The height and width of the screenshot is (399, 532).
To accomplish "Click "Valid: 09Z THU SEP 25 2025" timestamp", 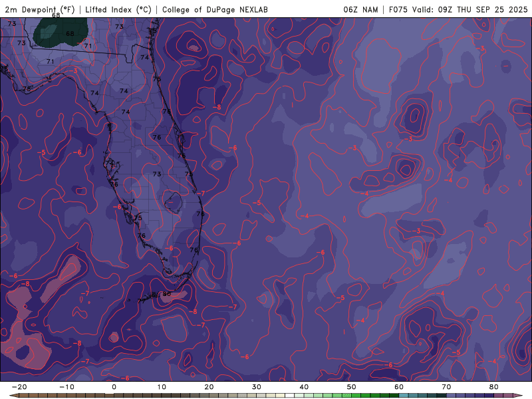I will 470,9.
